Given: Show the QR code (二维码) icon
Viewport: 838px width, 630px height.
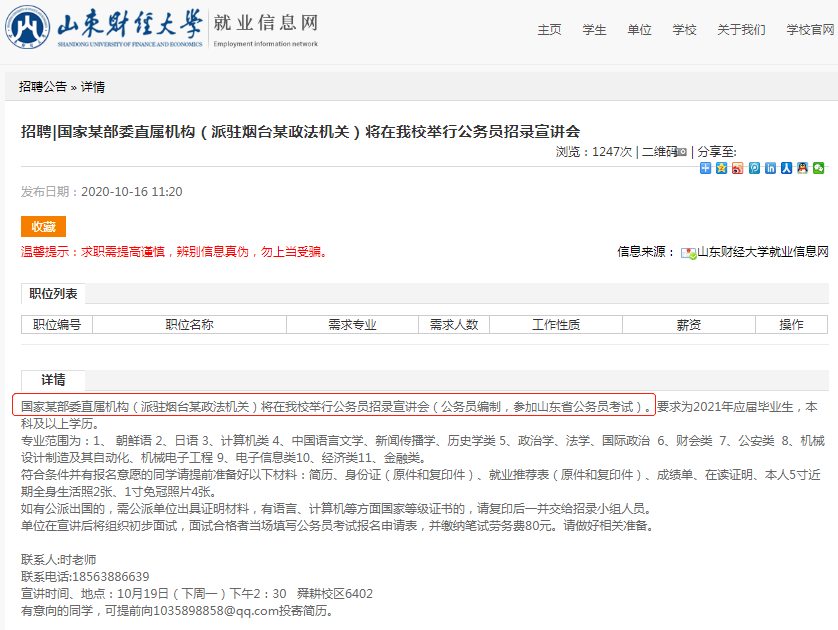Looking at the screenshot, I should click(x=682, y=152).
